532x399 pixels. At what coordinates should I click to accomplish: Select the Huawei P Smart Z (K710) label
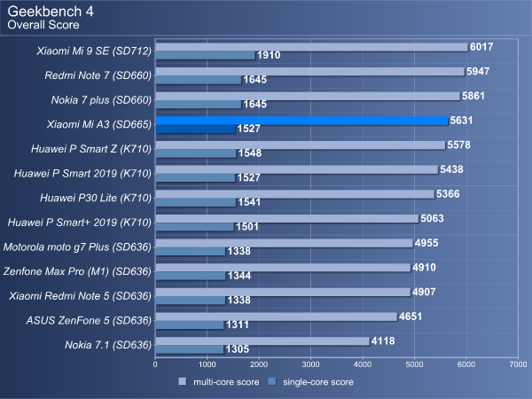coord(91,149)
